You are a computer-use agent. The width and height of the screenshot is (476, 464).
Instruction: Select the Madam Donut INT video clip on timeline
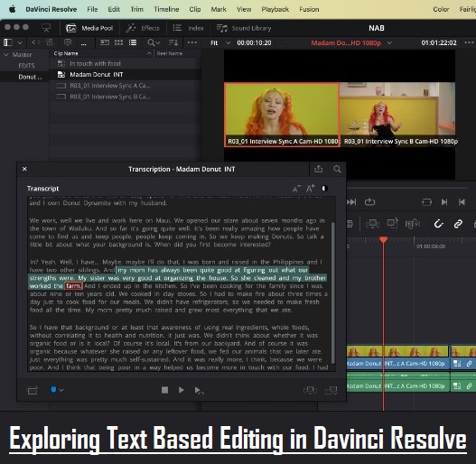[x=397, y=357]
